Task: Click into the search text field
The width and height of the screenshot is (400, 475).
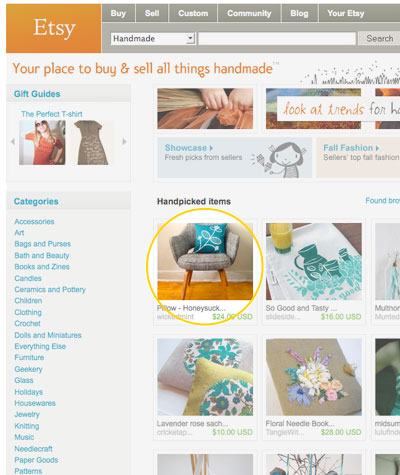Action: pos(277,39)
